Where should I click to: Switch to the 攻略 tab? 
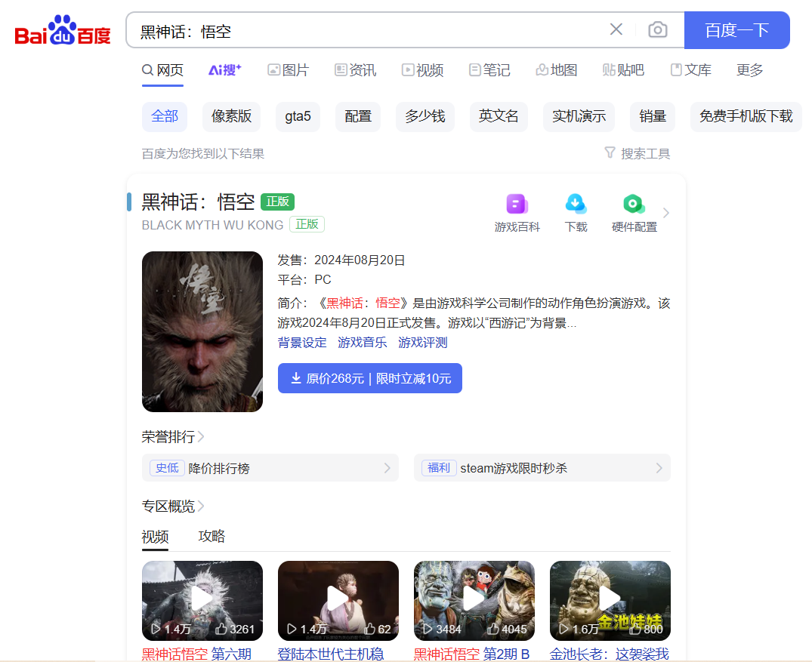pos(211,536)
